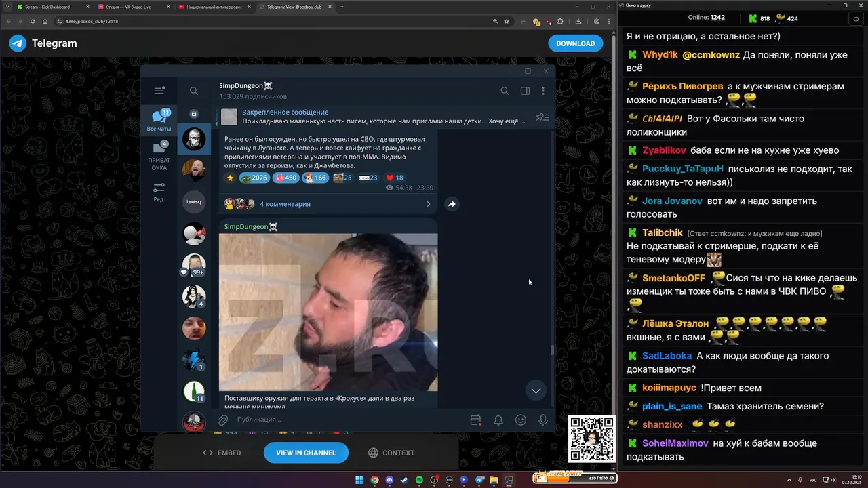Image resolution: width=868 pixels, height=488 pixels.
Task: Open the Telegram hamburger main menu
Action: click(159, 91)
